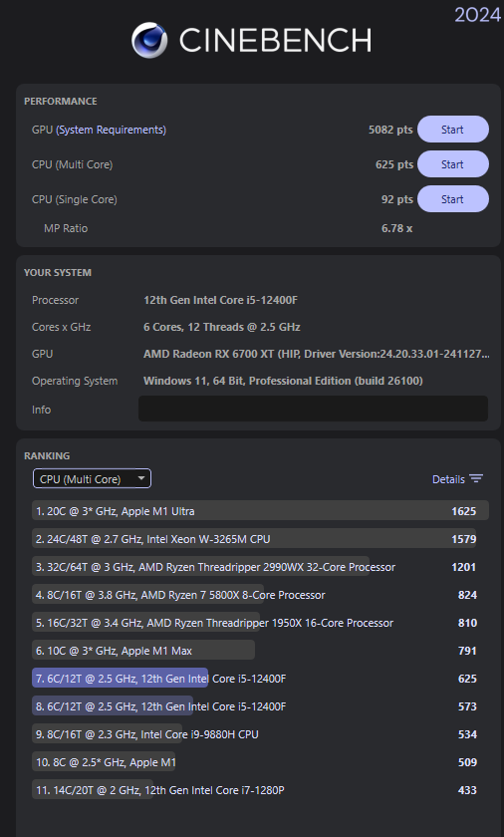Open the CPU (Multi Core) ranking dropdown
This screenshot has width=504, height=837.
coord(92,479)
